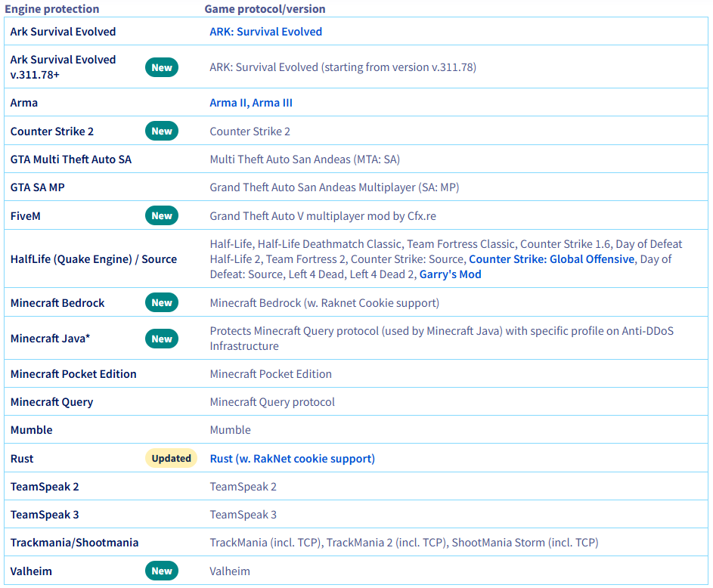The width and height of the screenshot is (713, 588).
Task: Select the Game protocol/version column header
Action: [265, 9]
